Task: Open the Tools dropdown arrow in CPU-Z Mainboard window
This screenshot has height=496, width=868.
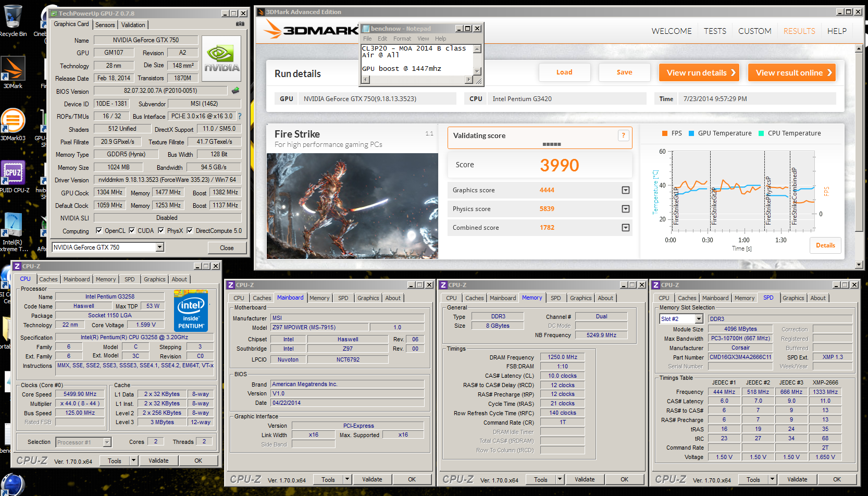Action: point(347,479)
